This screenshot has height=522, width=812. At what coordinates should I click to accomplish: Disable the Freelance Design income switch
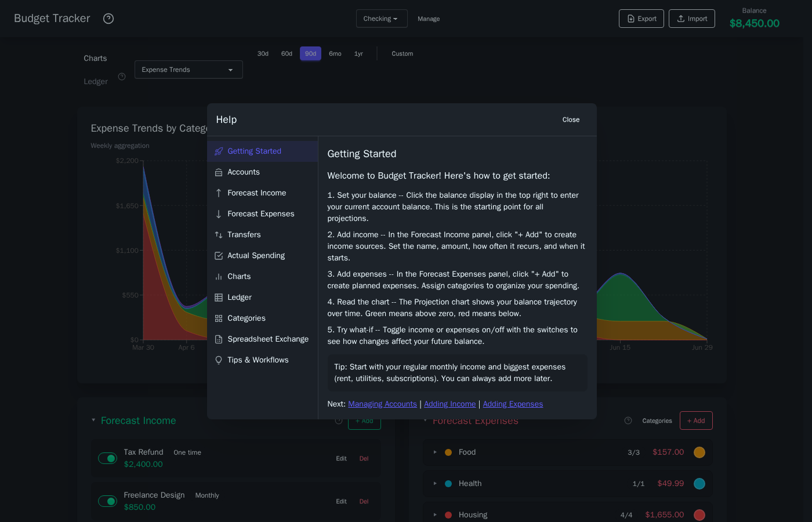(x=107, y=501)
